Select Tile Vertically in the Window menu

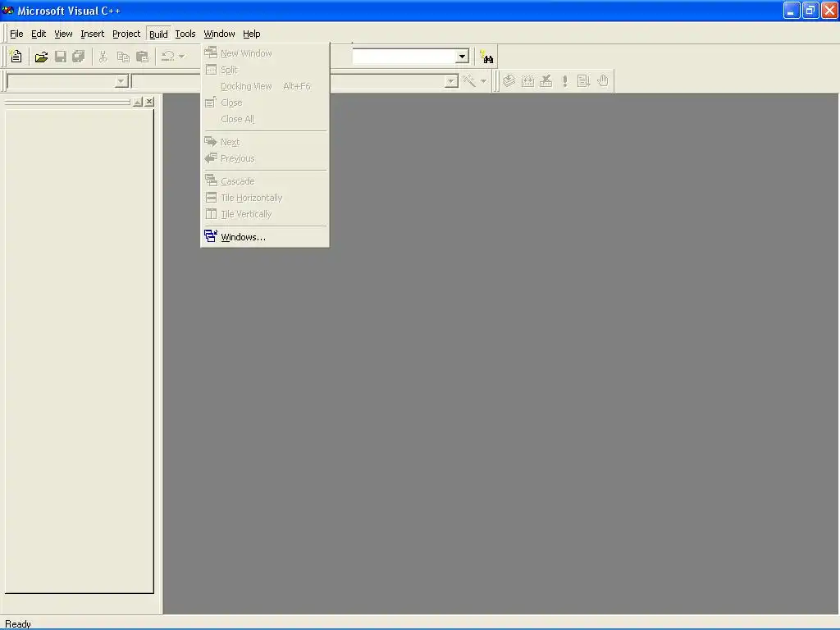265,214
